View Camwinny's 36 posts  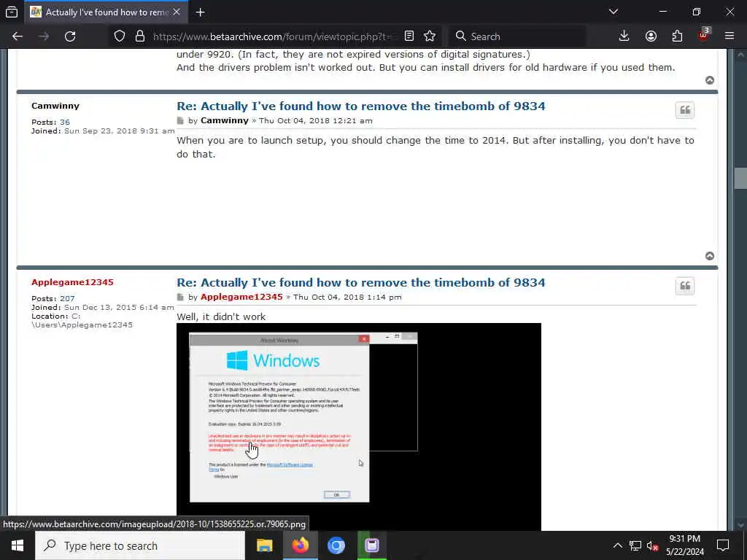click(65, 122)
